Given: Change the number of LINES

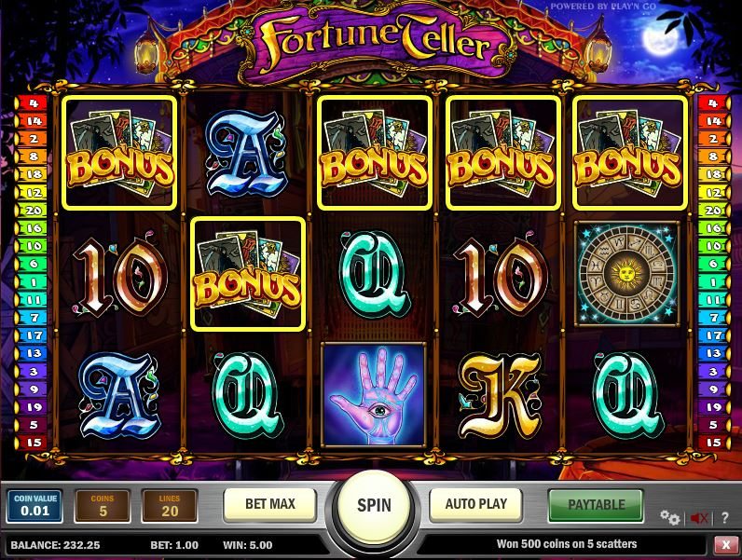Looking at the screenshot, I should tap(170, 506).
